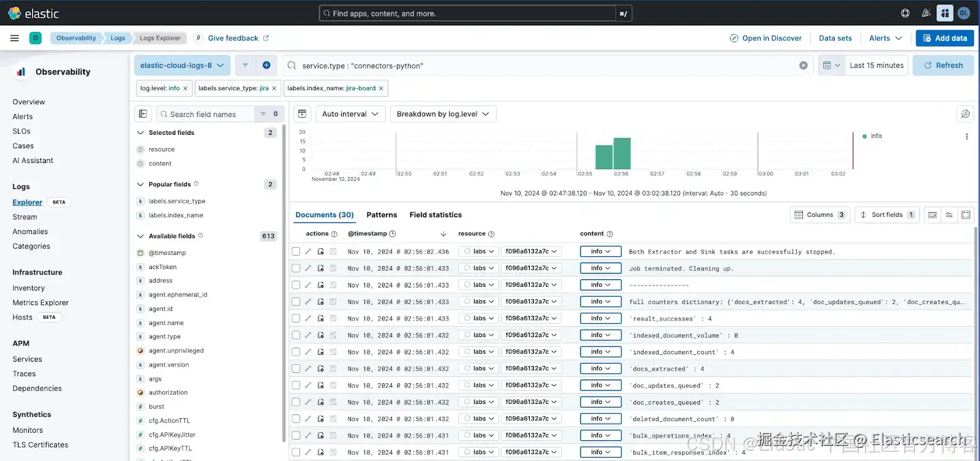Open the Auto interval dropdown

point(350,114)
